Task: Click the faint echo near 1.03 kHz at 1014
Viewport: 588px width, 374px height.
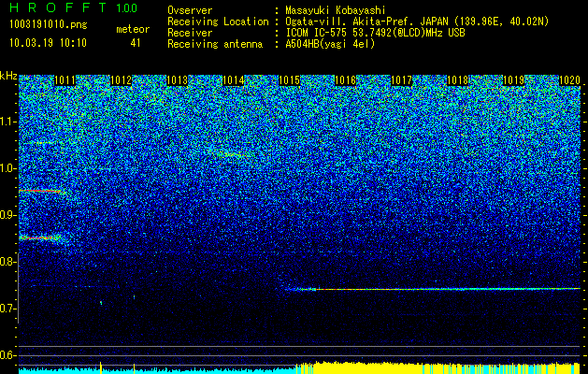Action: (x=231, y=153)
